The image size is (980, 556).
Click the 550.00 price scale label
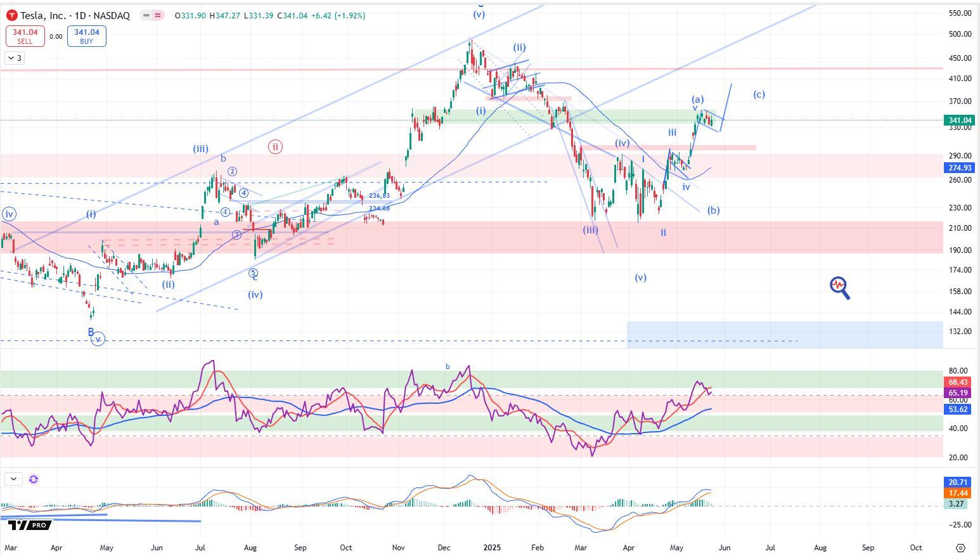click(x=960, y=13)
